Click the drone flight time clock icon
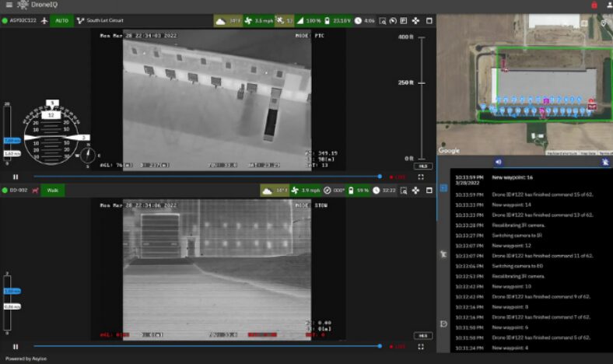 coord(358,21)
